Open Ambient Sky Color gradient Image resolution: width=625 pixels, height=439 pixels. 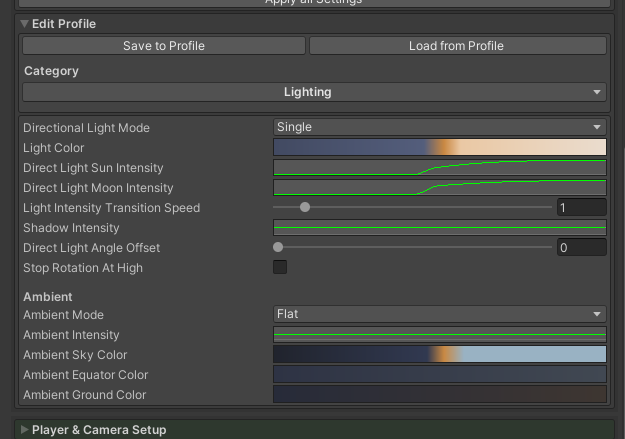(x=440, y=354)
